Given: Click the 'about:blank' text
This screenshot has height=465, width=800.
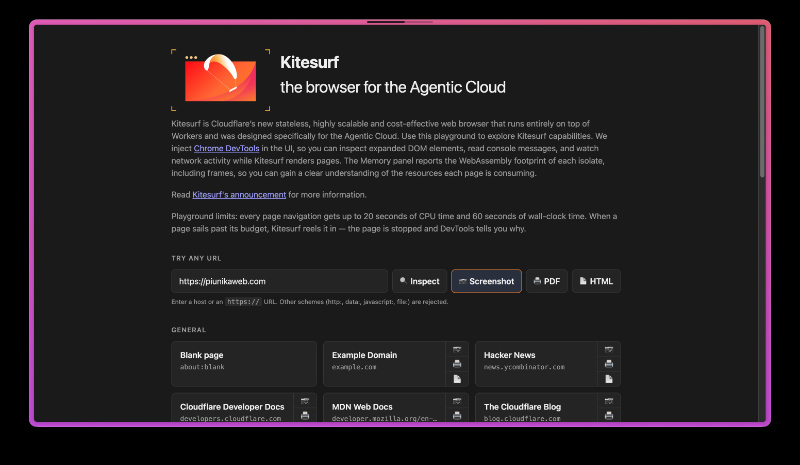Looking at the screenshot, I should (202, 367).
